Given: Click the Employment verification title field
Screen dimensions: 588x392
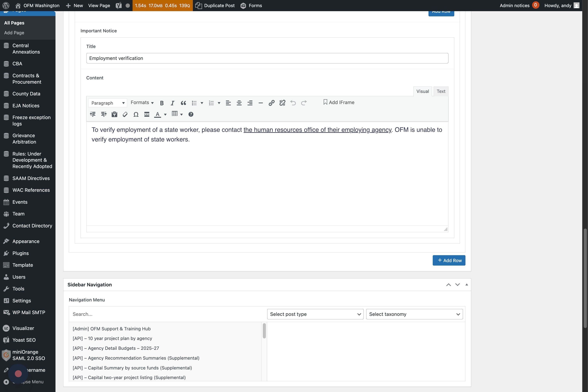Looking at the screenshot, I should [x=267, y=58].
